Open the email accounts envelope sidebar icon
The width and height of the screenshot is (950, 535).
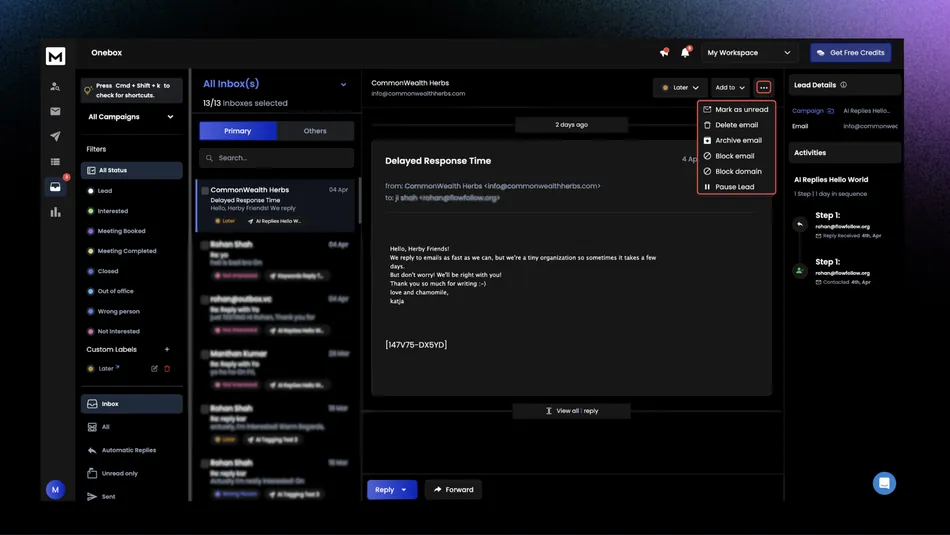point(55,111)
